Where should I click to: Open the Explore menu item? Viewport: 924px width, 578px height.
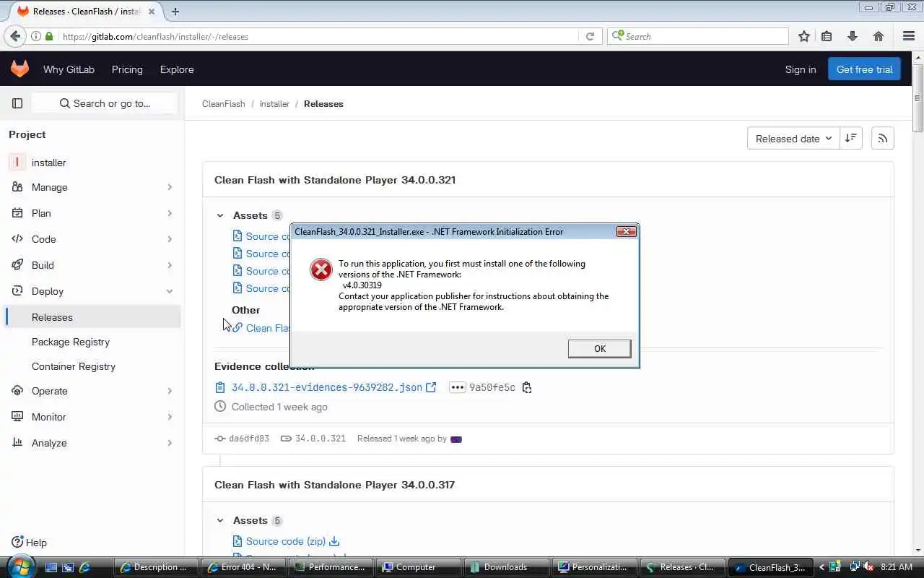(x=177, y=69)
